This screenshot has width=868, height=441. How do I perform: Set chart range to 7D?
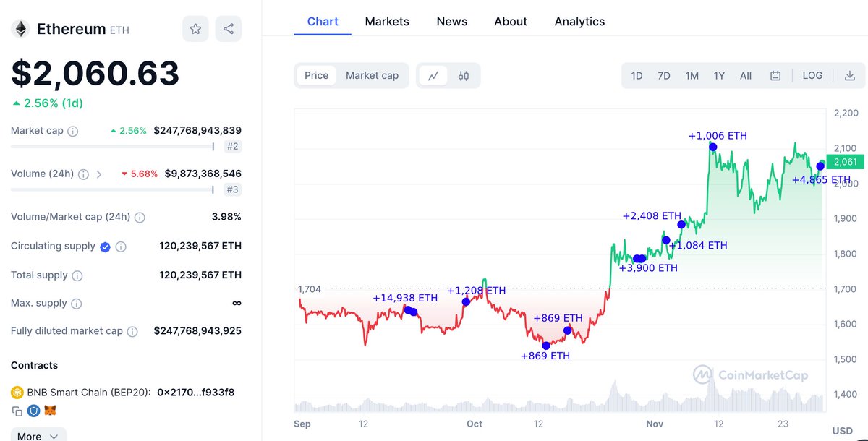pyautogui.click(x=663, y=75)
